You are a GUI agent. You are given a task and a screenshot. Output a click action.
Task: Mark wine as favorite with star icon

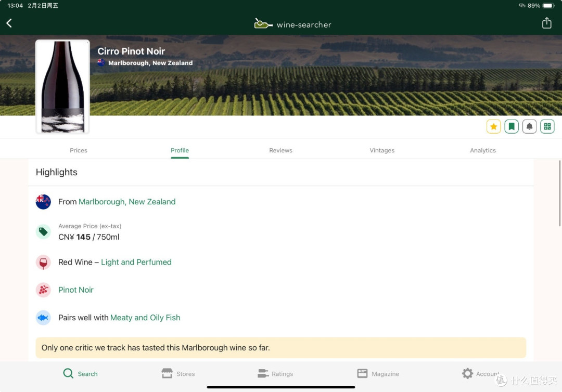(493, 126)
